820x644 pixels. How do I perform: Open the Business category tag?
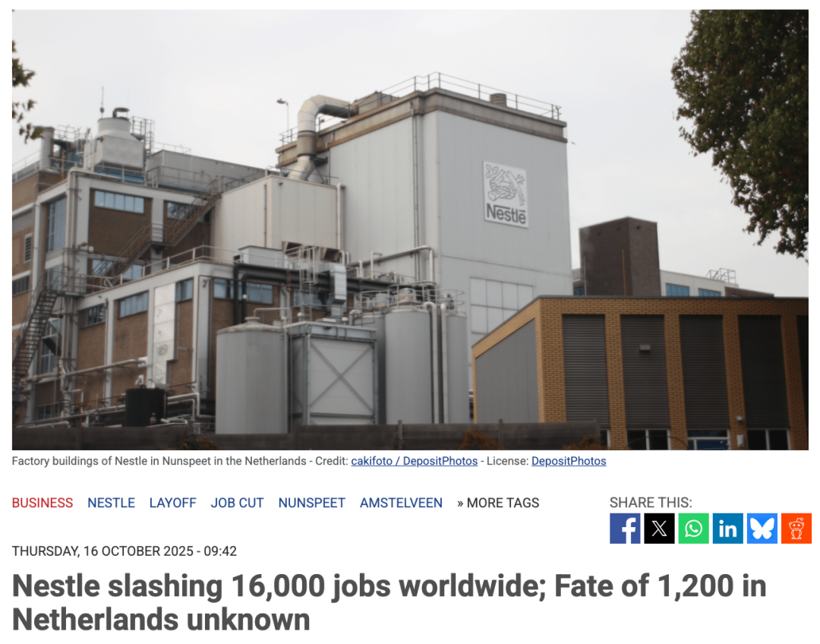click(43, 503)
